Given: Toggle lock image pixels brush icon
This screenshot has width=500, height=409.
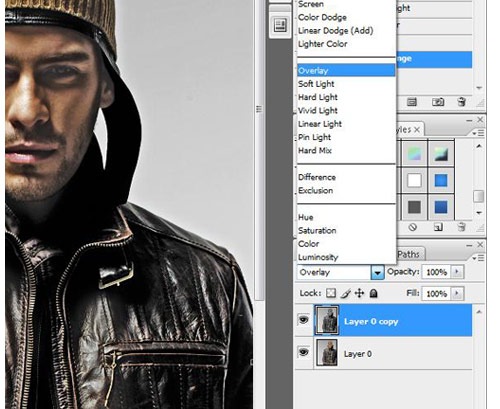Looking at the screenshot, I should [345, 293].
